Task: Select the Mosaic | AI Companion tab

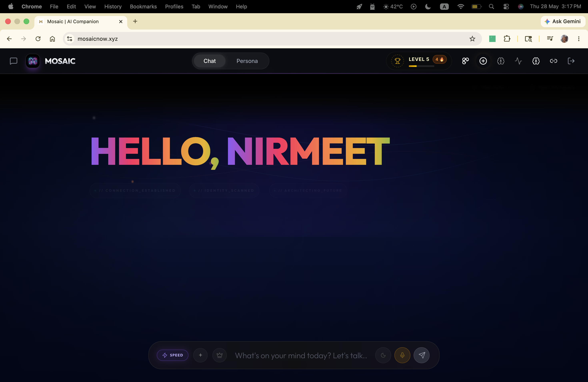Action: [81, 22]
